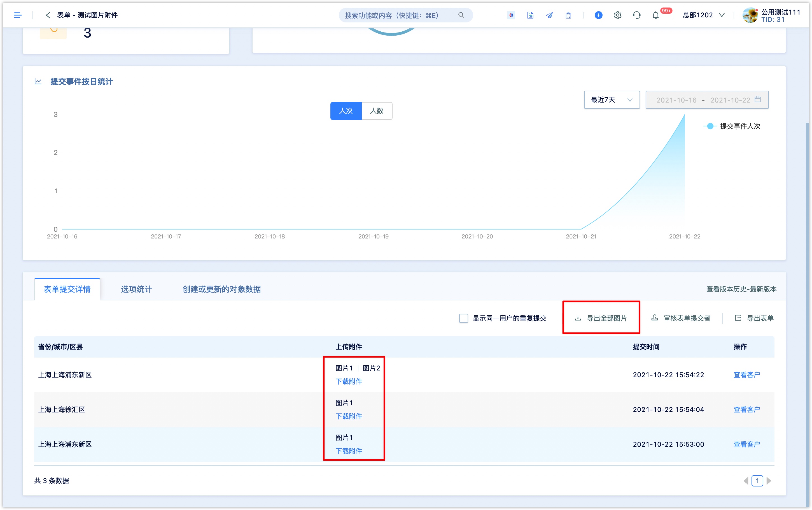
Task: Open the hamburger sidebar menu
Action: click(18, 15)
